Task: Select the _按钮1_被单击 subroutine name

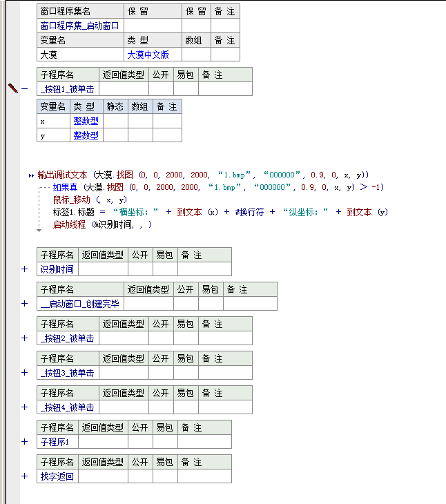Action: coord(68,89)
